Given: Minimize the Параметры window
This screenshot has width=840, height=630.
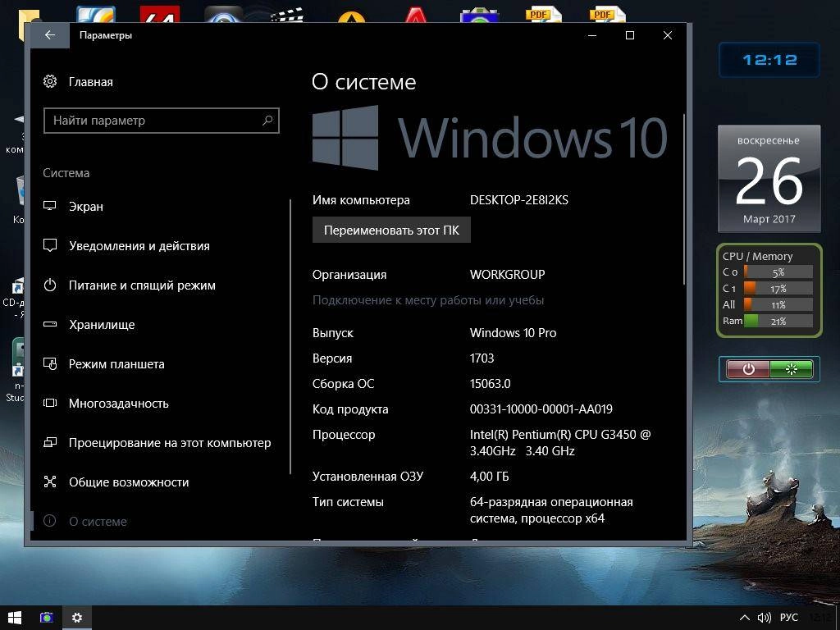Looking at the screenshot, I should tap(592, 35).
